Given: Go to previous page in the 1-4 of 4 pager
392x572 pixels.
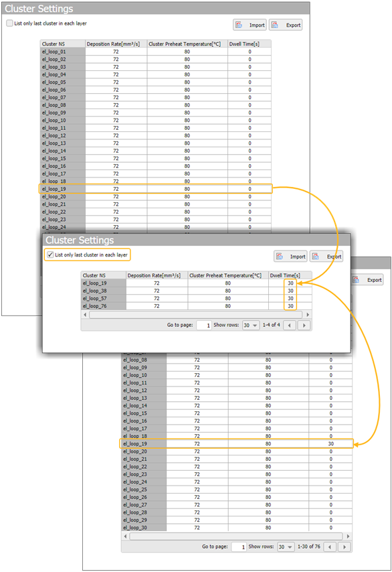Looking at the screenshot, I should (290, 325).
